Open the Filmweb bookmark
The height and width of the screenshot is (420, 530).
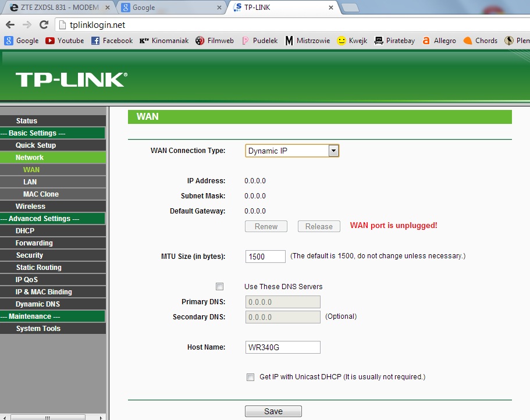coord(214,41)
